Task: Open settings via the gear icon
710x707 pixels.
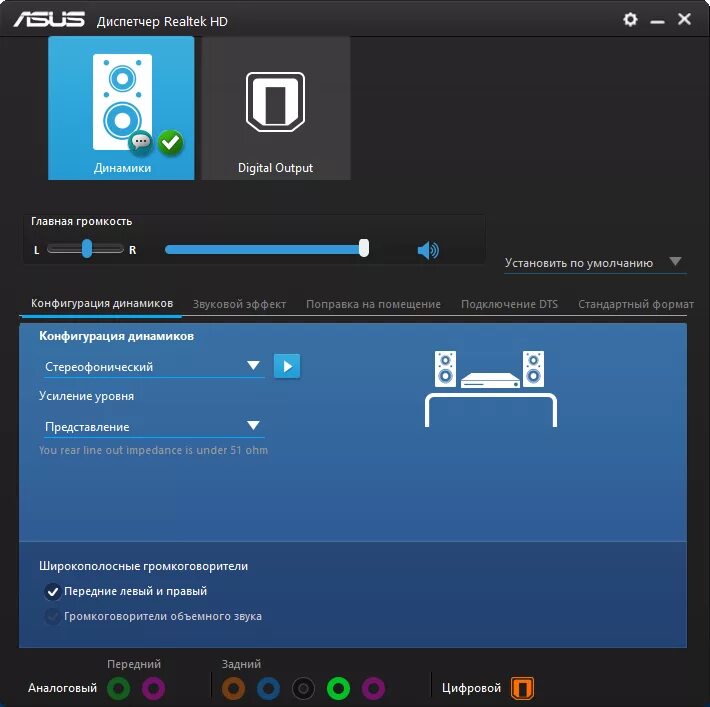Action: [630, 19]
